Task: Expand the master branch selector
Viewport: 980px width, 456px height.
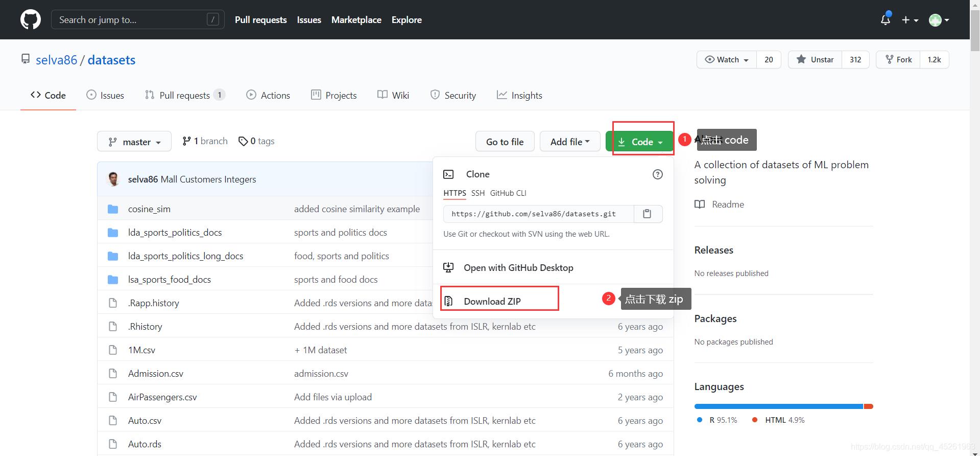Action: (135, 142)
